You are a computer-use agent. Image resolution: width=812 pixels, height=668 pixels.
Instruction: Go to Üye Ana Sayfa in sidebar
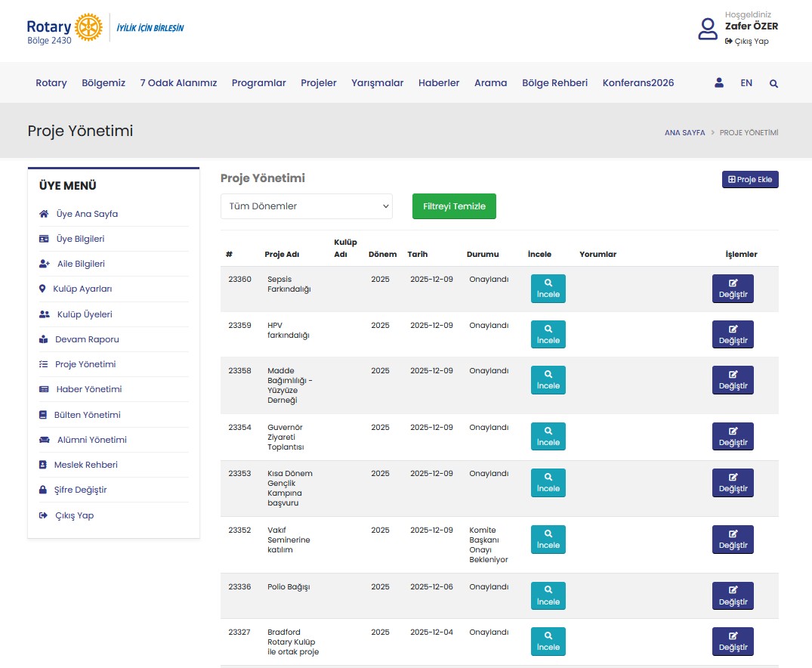point(87,214)
